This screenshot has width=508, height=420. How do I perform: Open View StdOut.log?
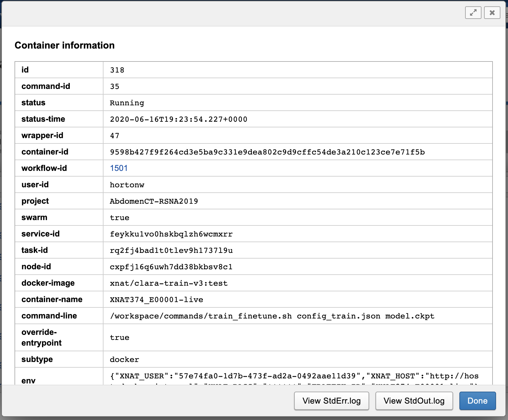tap(414, 401)
